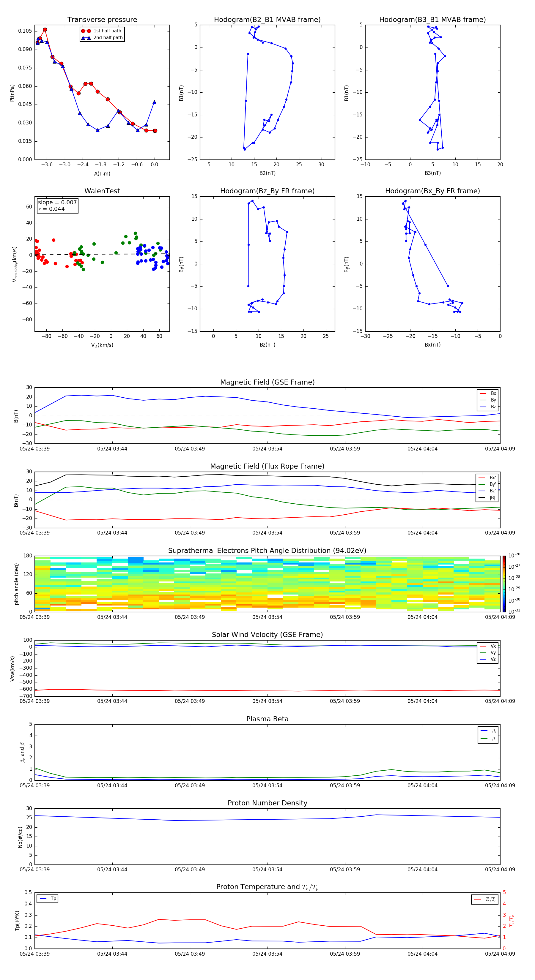Viewport: 535px width, 980px height.
Task: Click the "B2(nT)" x-axis label
Action: coord(267,173)
